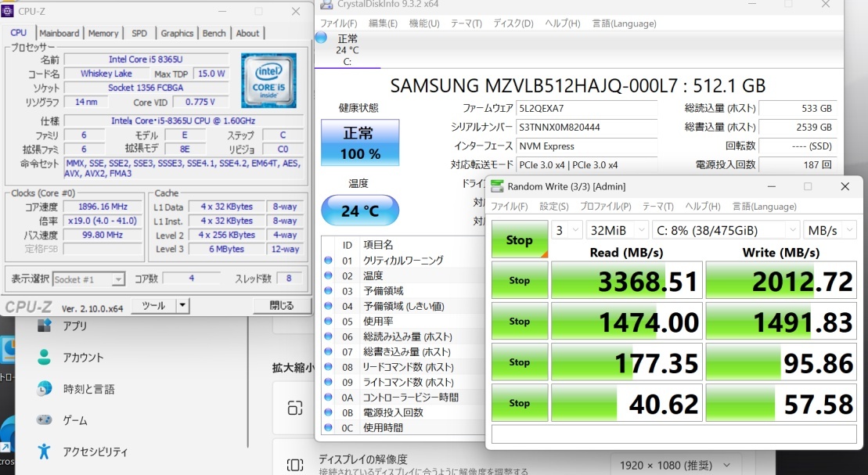
Task: Click the 対応転送モード field PCIe 3.0 x4
Action: [586, 165]
